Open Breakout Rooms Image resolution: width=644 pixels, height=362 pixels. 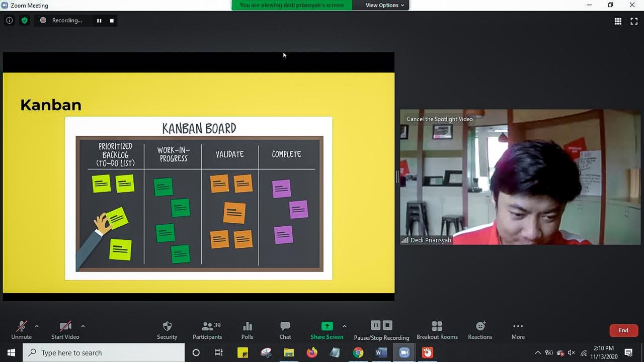click(x=437, y=330)
